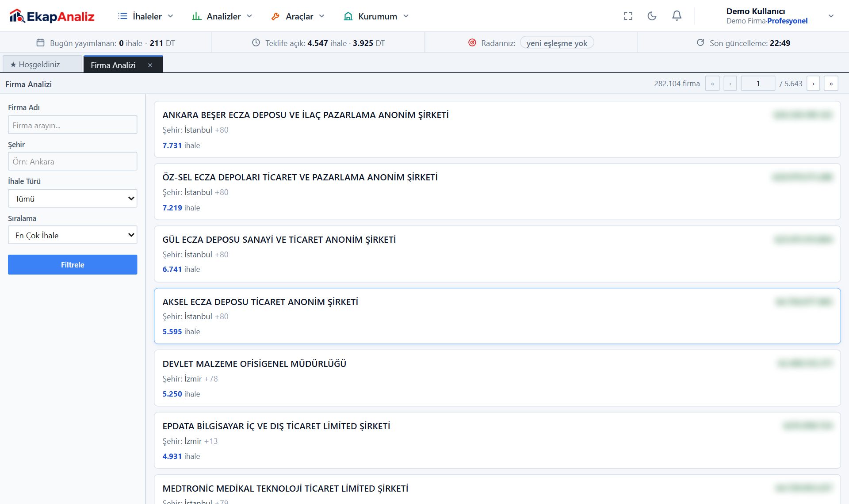Go to the previous page arrow

pos(730,84)
